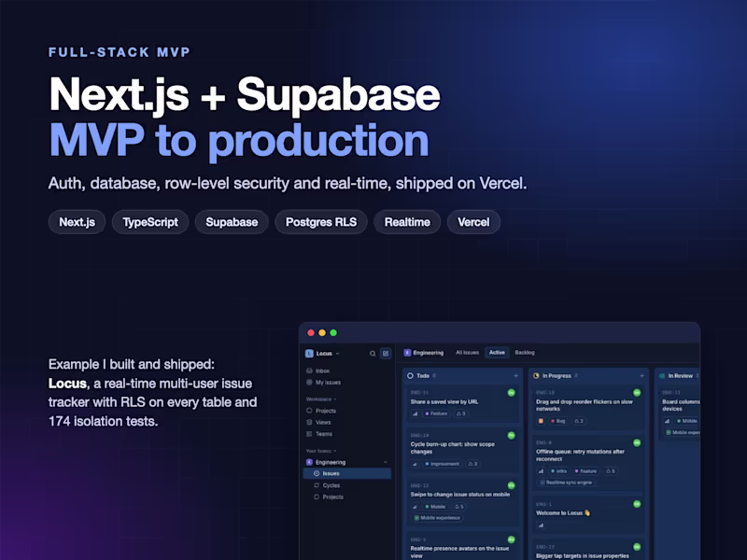This screenshot has width=747, height=560.
Task: Click the Views sidebar icon
Action: [309, 422]
